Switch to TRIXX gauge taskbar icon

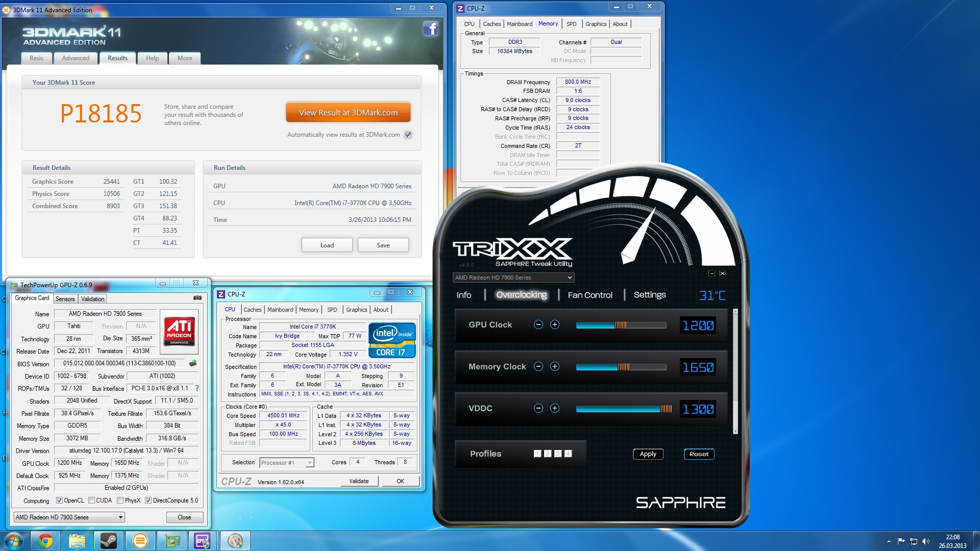click(235, 541)
